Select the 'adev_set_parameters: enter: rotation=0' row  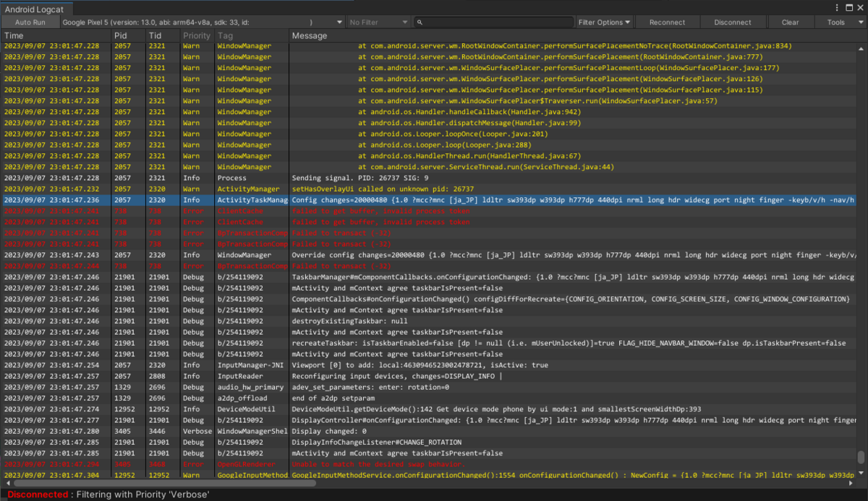coord(429,387)
